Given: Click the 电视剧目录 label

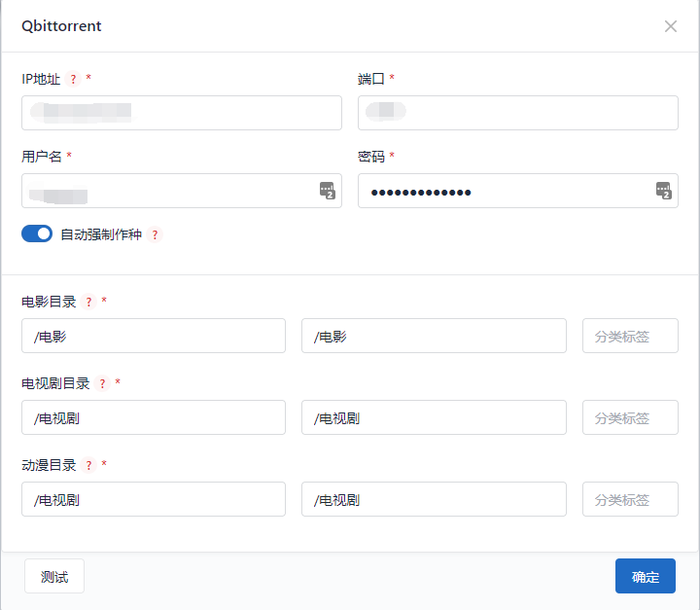Looking at the screenshot, I should (x=55, y=383).
